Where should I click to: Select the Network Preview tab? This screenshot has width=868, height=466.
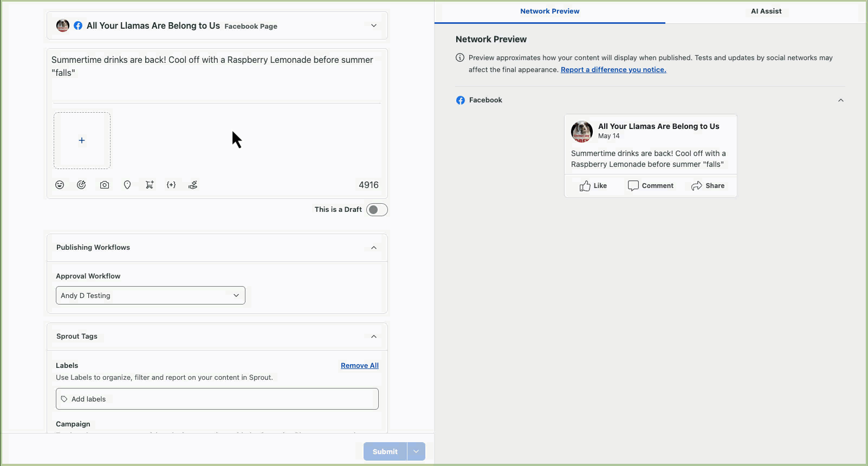click(549, 11)
